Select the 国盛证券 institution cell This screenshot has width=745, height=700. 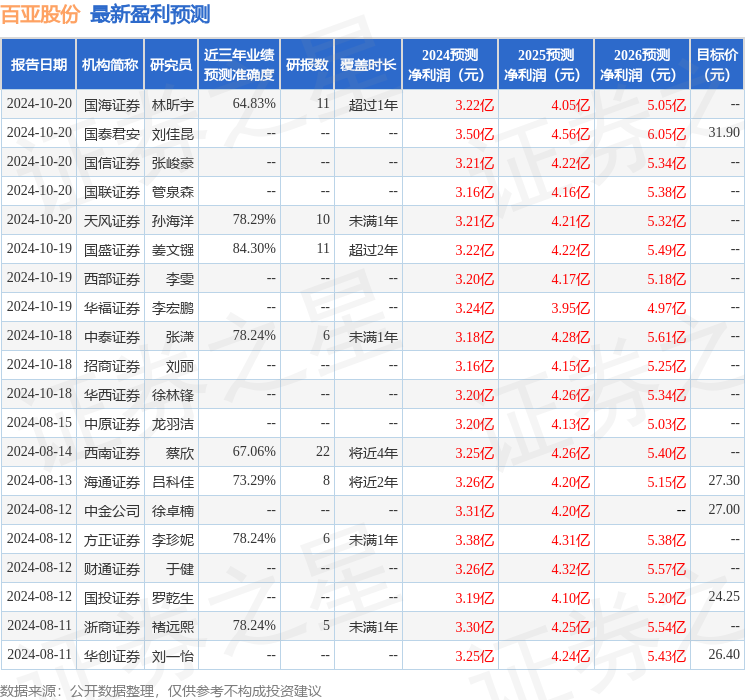coord(112,250)
